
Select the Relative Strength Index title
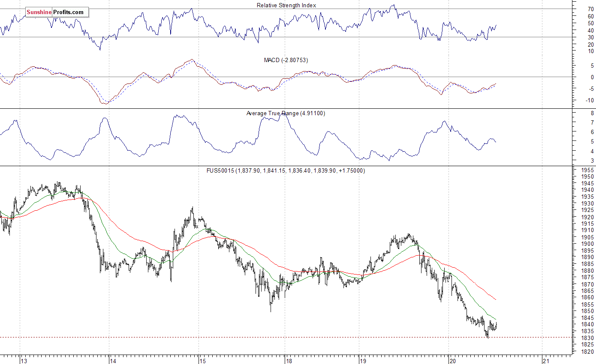click(286, 5)
